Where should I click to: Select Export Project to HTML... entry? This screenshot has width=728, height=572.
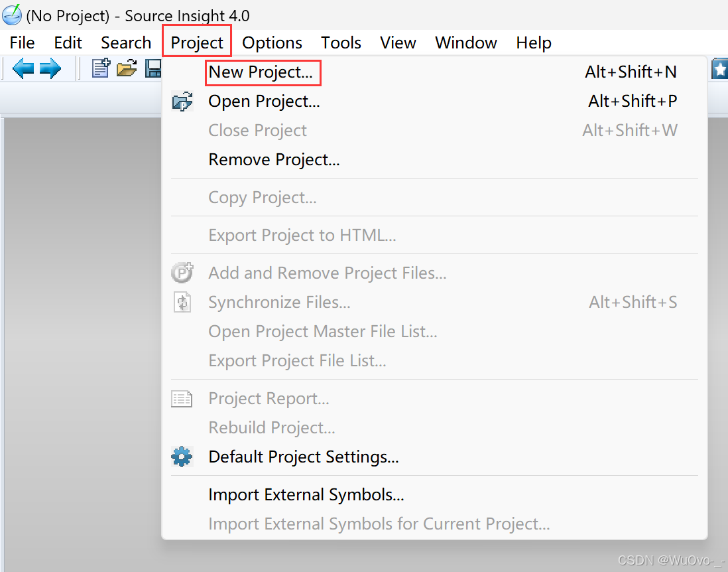[x=434, y=235]
